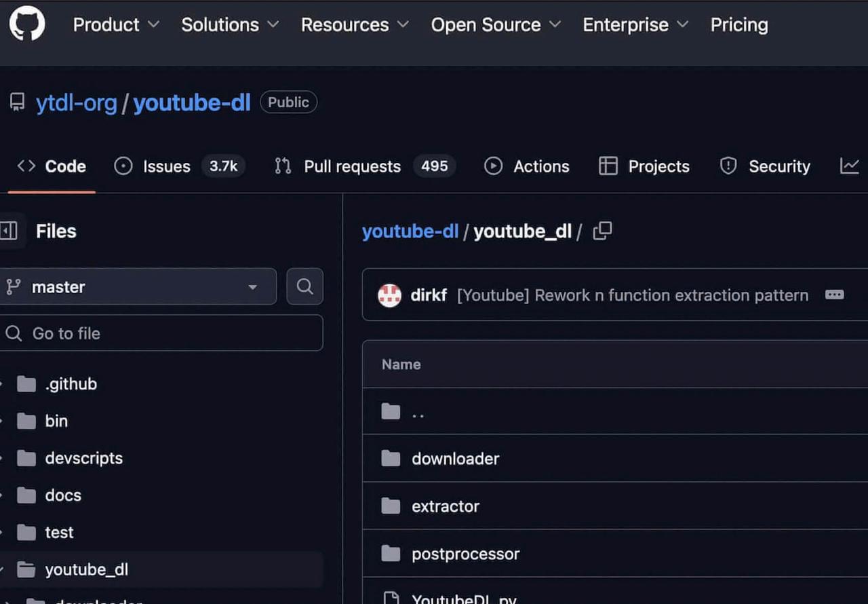This screenshot has width=868, height=604.
Task: Open the Product menu
Action: [116, 25]
